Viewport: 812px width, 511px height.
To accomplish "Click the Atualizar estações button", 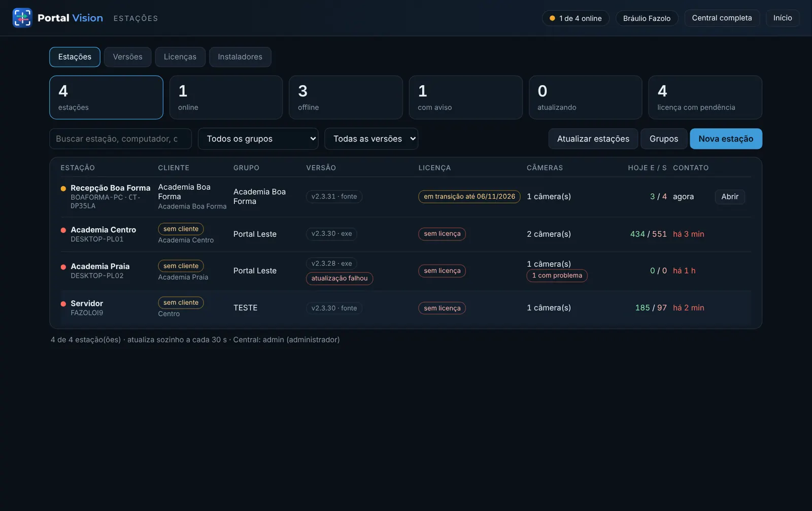I will click(593, 139).
